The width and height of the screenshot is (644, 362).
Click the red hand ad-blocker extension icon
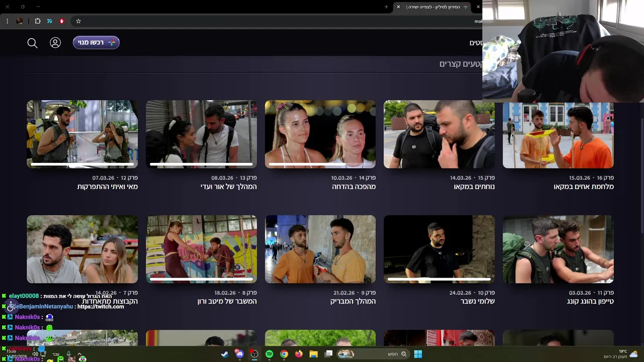point(62,21)
